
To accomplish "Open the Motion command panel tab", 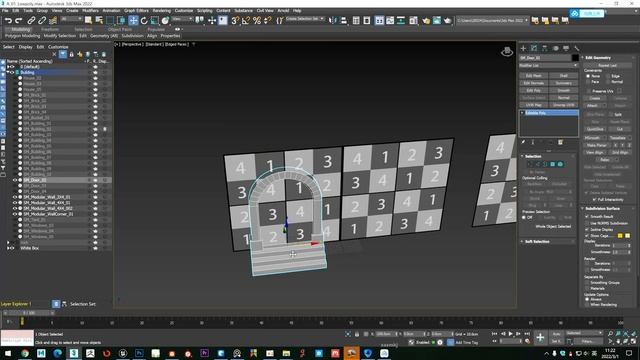I will coord(556,48).
